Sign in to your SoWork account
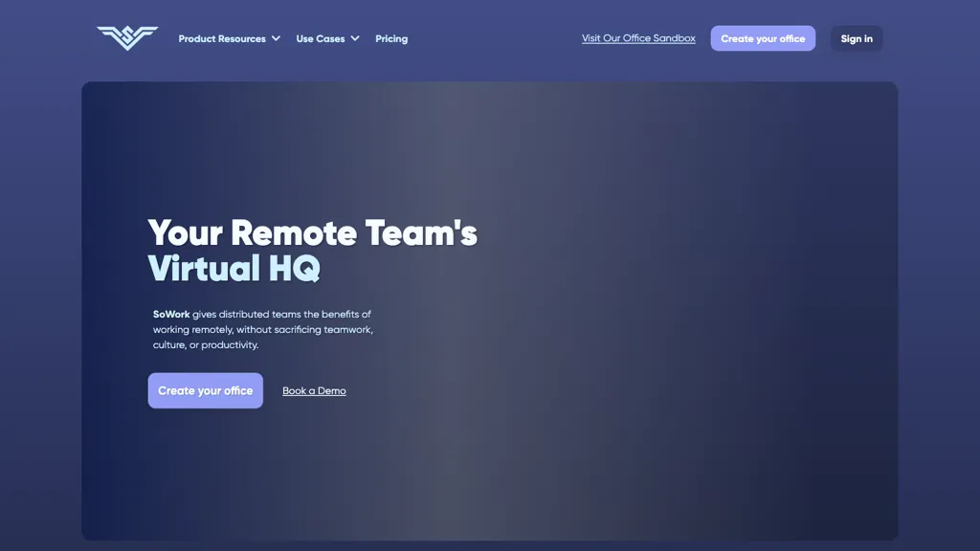This screenshot has width=980, height=551. 856,38
